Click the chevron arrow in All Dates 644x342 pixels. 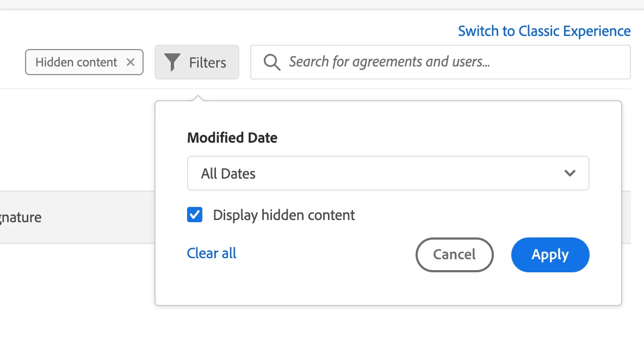(570, 174)
